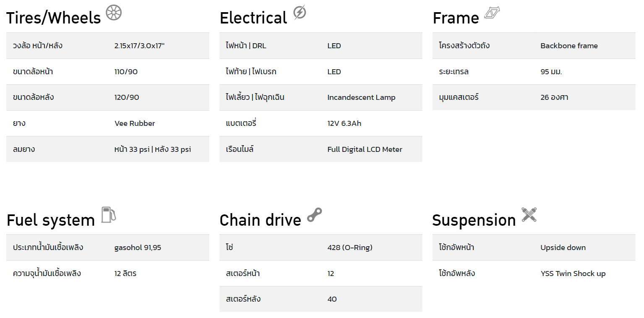The width and height of the screenshot is (644, 318).
Task: Click the wheel icon beside Tires/Wheels
Action: (x=113, y=13)
